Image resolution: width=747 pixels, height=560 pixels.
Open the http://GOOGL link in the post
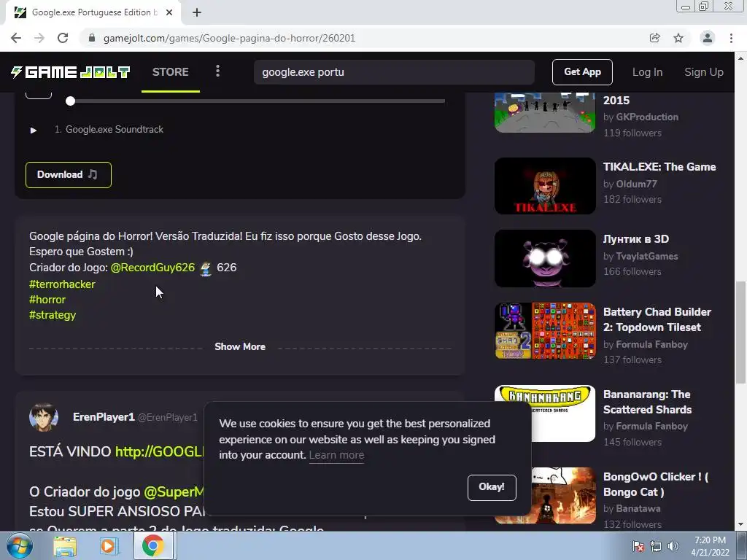click(160, 451)
